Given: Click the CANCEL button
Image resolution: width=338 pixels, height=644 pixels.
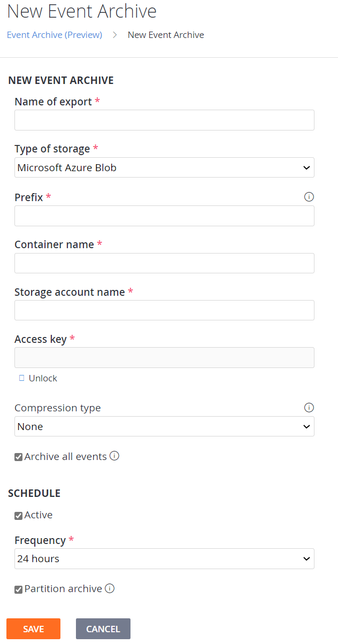Looking at the screenshot, I should click(103, 628).
